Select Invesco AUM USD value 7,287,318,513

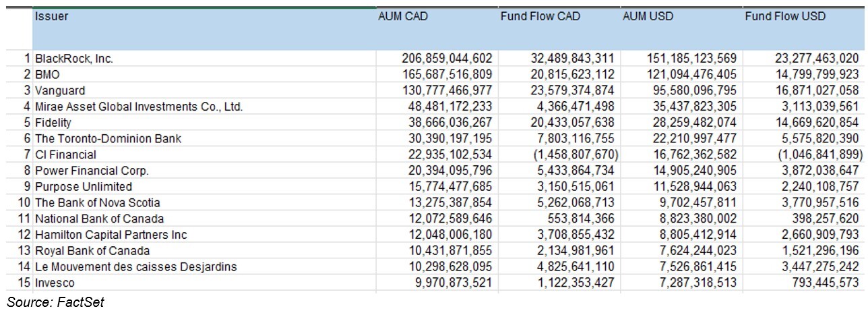(698, 283)
